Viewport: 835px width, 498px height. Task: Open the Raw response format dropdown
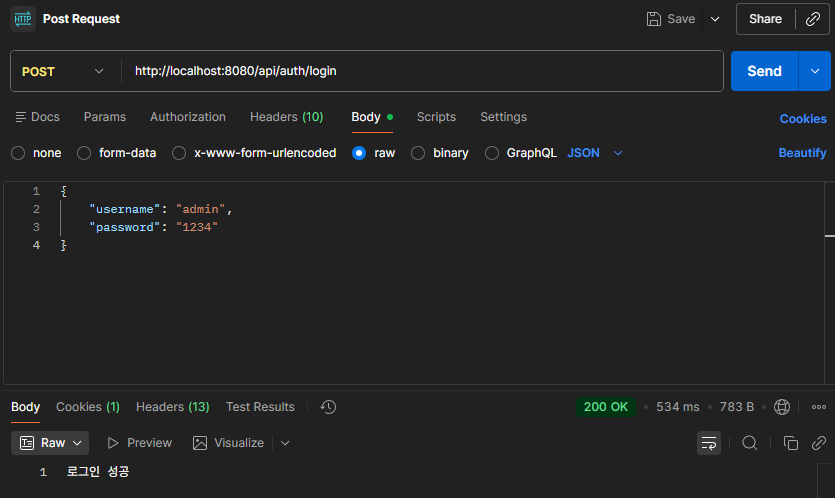click(x=50, y=443)
